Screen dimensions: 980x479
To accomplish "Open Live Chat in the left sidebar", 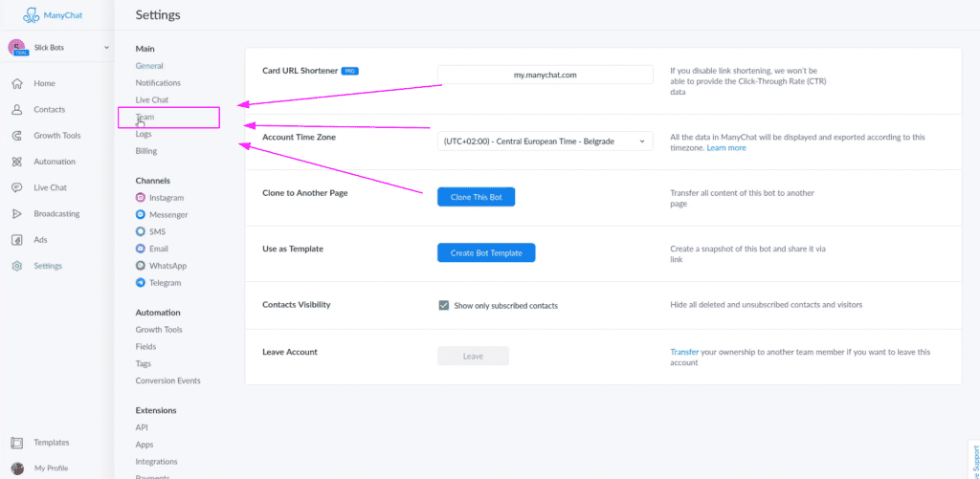I will click(50, 187).
